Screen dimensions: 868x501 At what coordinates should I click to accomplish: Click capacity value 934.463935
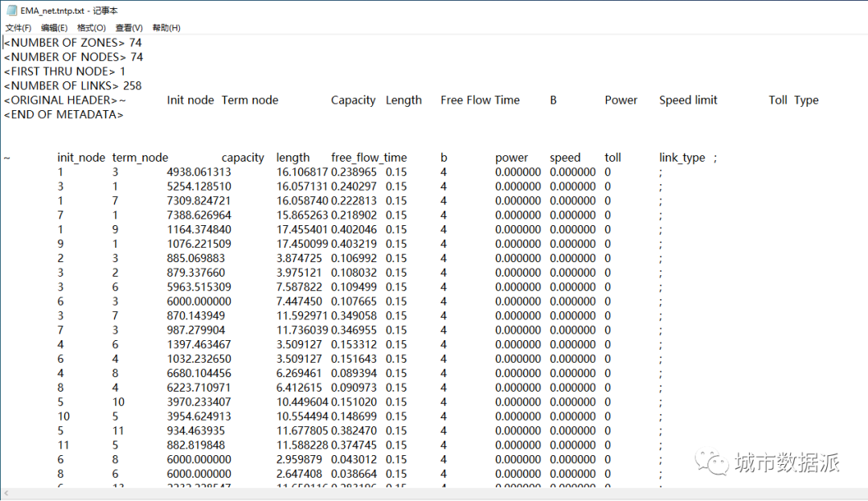pyautogui.click(x=196, y=431)
